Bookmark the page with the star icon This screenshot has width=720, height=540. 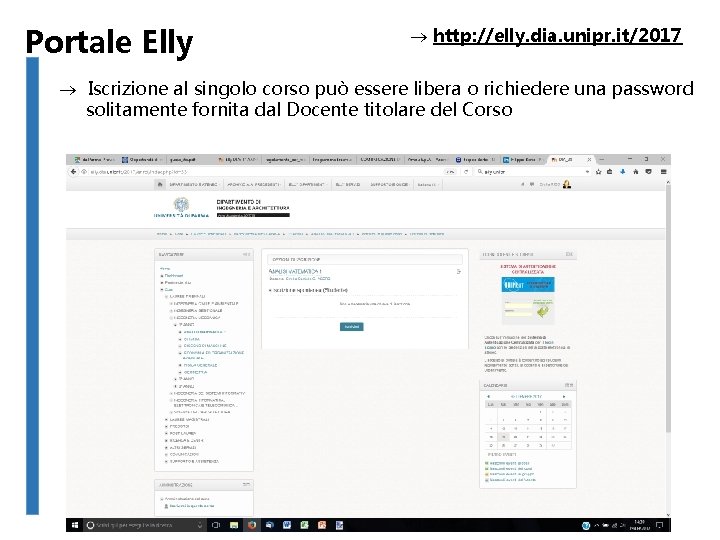click(x=598, y=172)
